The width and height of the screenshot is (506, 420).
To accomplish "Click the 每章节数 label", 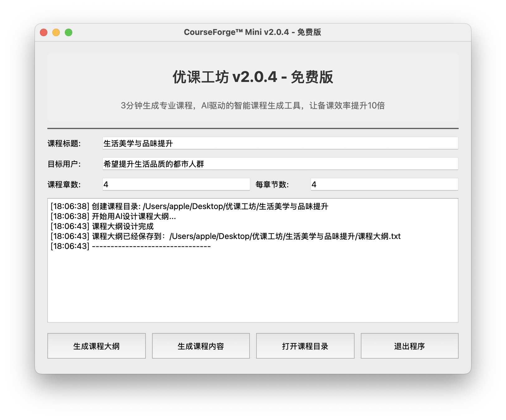I will coord(272,184).
